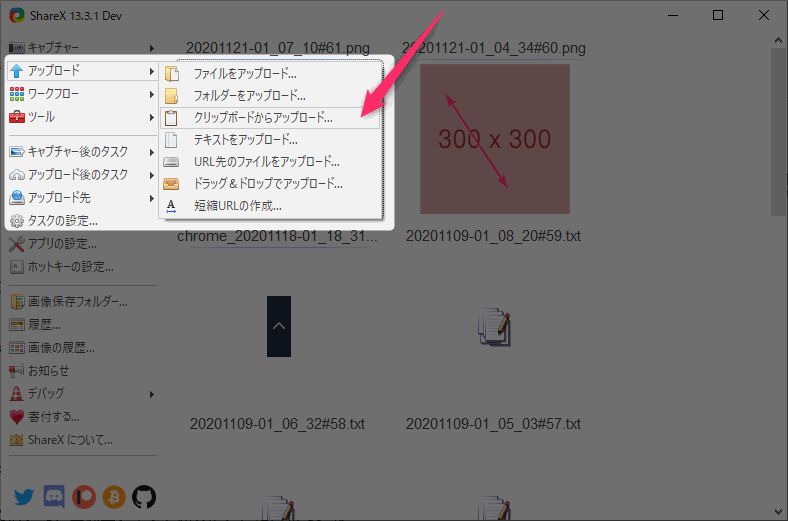Open the Bitcoin donation icon

(x=114, y=497)
